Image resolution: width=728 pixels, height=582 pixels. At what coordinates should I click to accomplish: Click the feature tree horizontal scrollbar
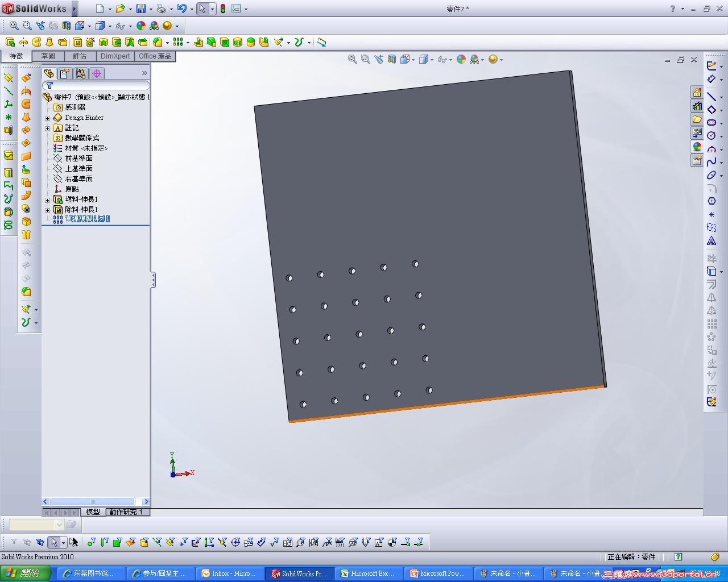[x=96, y=501]
